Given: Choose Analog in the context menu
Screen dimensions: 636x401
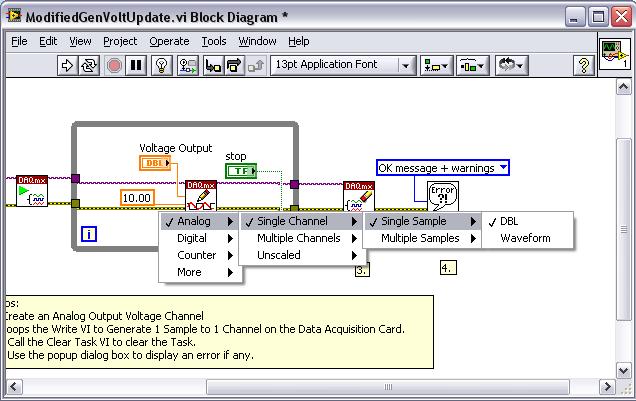Looking at the screenshot, I should (201, 221).
